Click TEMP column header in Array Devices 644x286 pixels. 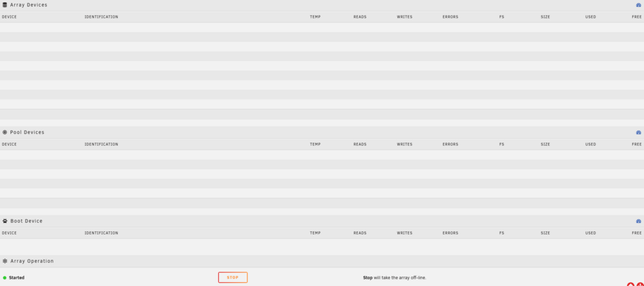pyautogui.click(x=316, y=17)
